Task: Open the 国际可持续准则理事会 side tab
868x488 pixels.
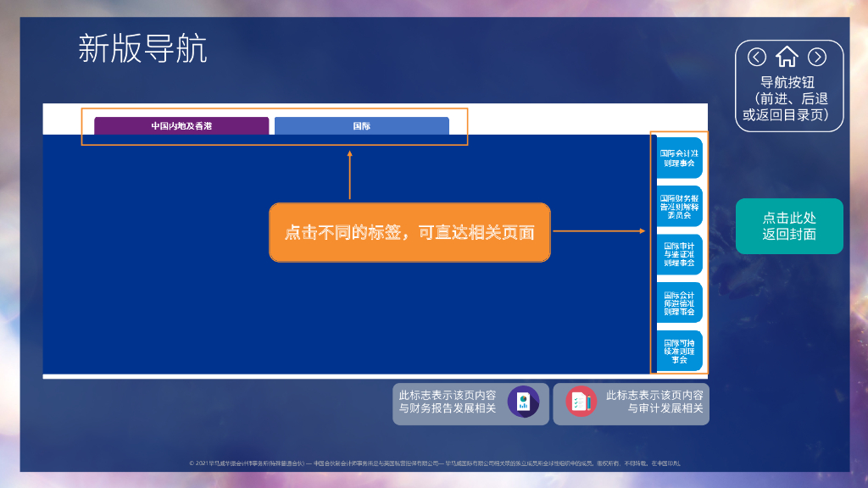Action: click(x=679, y=351)
